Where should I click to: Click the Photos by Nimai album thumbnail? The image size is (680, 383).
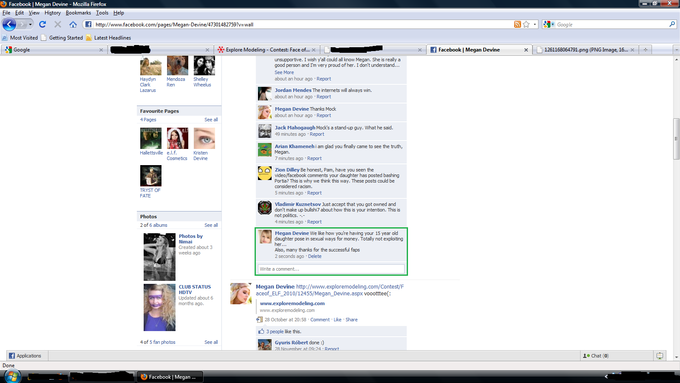coord(160,257)
